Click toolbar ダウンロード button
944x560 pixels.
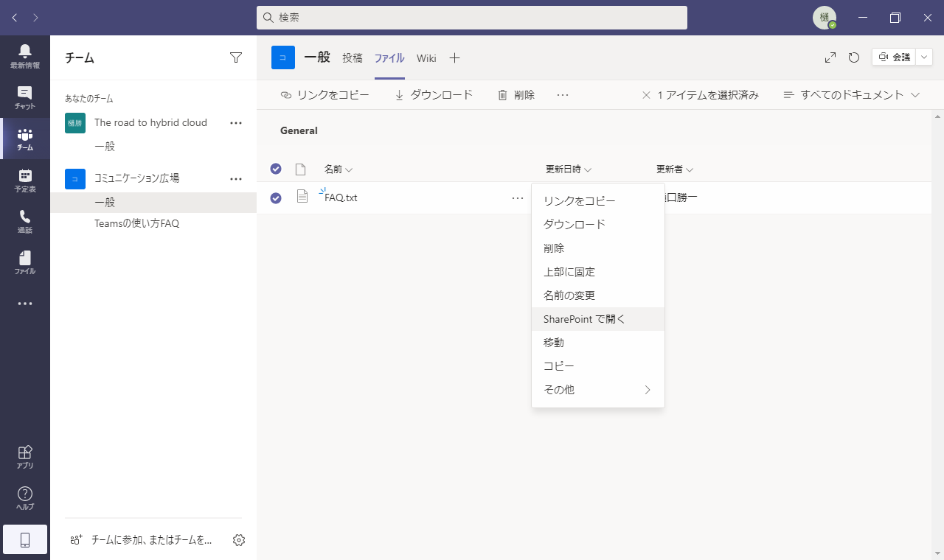click(x=434, y=95)
